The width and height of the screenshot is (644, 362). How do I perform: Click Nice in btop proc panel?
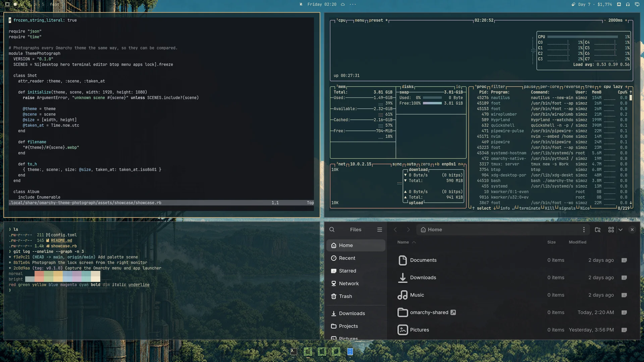click(585, 208)
